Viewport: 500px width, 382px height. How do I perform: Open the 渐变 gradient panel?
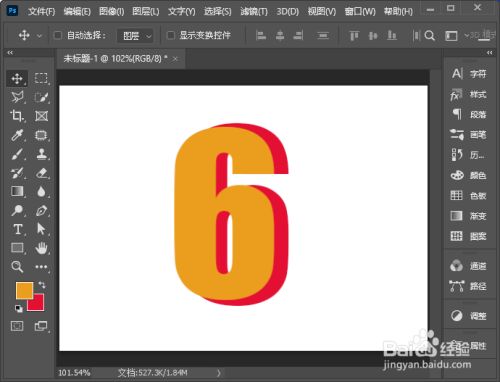(x=469, y=216)
